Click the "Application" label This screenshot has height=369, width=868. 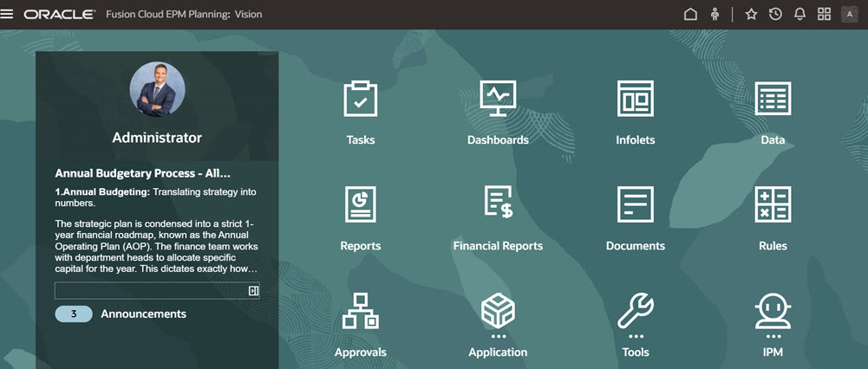pyautogui.click(x=498, y=353)
